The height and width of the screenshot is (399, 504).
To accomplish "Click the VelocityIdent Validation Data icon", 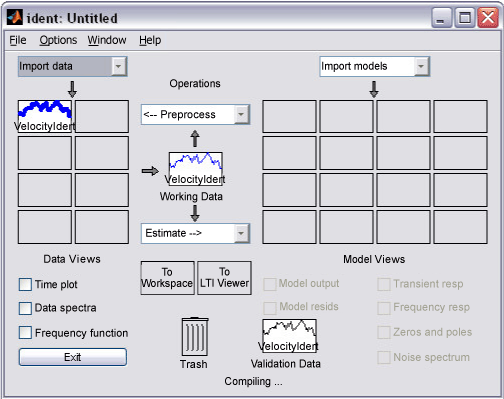I will tap(289, 336).
